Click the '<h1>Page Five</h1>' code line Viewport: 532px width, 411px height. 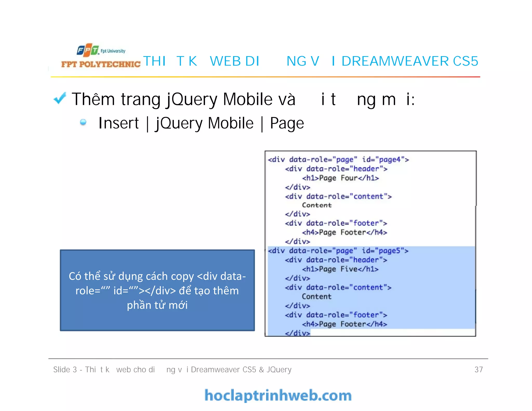(340, 269)
